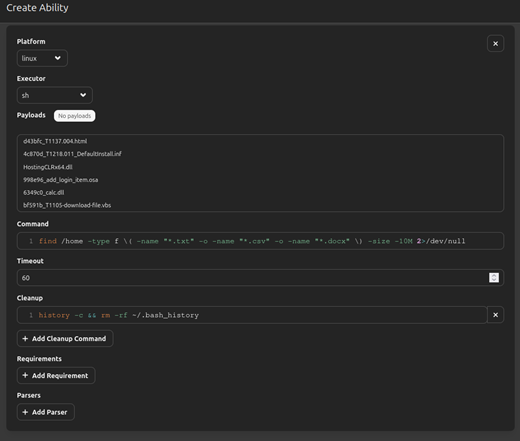Select payload bf591b_T1105-download-file.vbs
This screenshot has width=520, height=441.
click(x=67, y=205)
